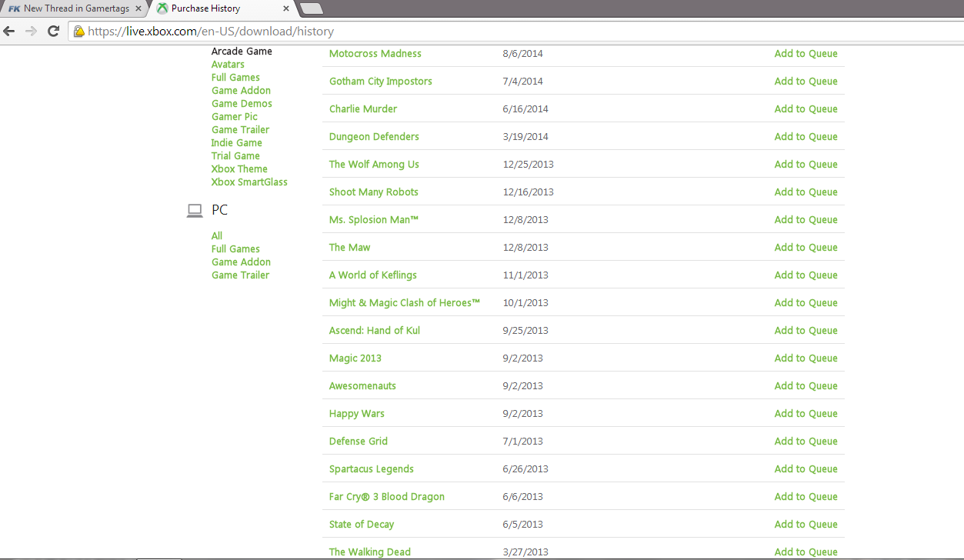Click the PC computer icon

coord(195,210)
